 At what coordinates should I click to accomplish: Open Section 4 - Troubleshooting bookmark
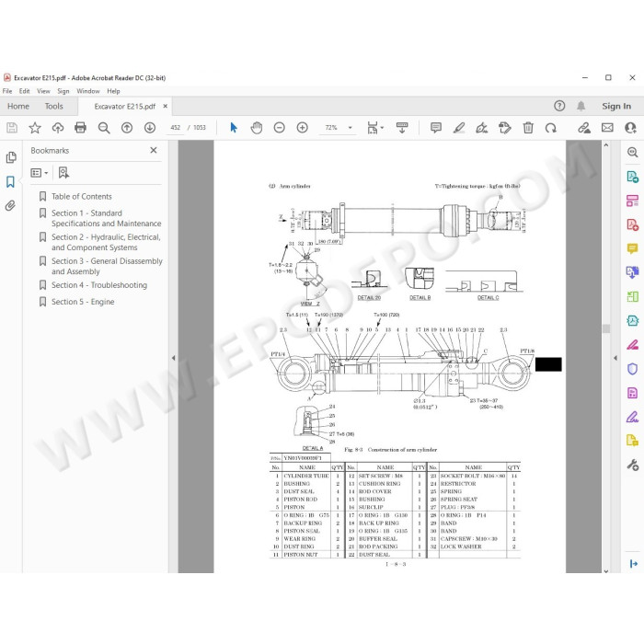click(x=99, y=285)
